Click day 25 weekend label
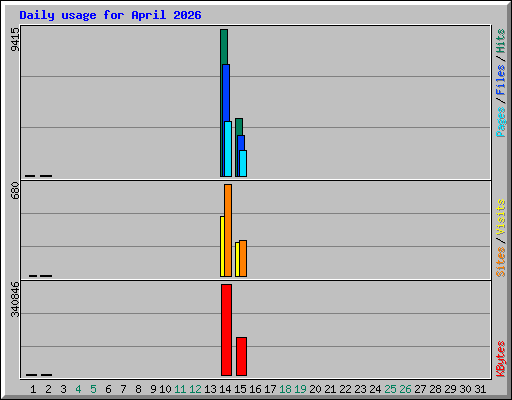 click(x=390, y=389)
